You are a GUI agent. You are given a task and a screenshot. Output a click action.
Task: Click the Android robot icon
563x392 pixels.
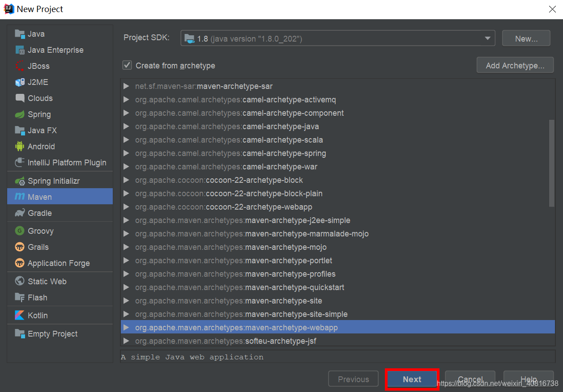(20, 147)
